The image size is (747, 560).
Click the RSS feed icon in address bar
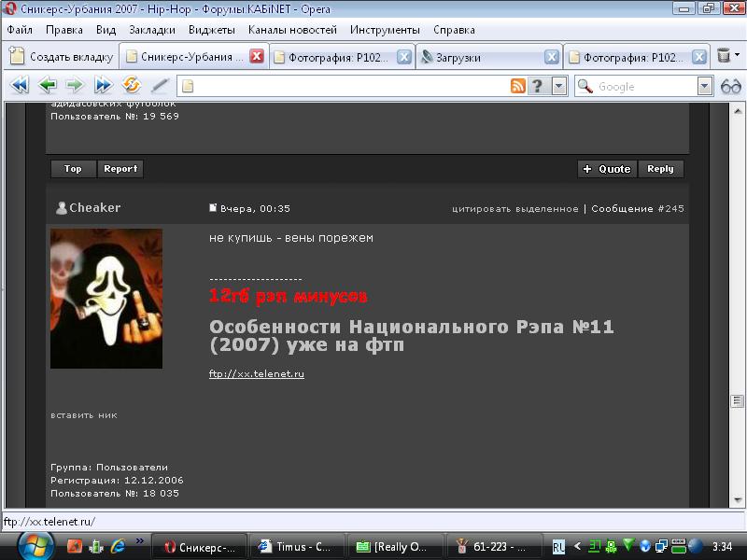pos(517,86)
